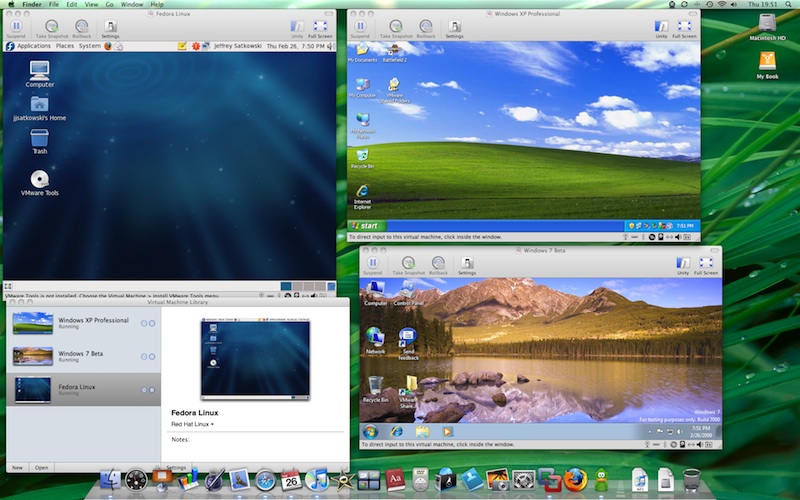
Task: Suspend the Fedora Linux virtual machine
Action: 16,29
